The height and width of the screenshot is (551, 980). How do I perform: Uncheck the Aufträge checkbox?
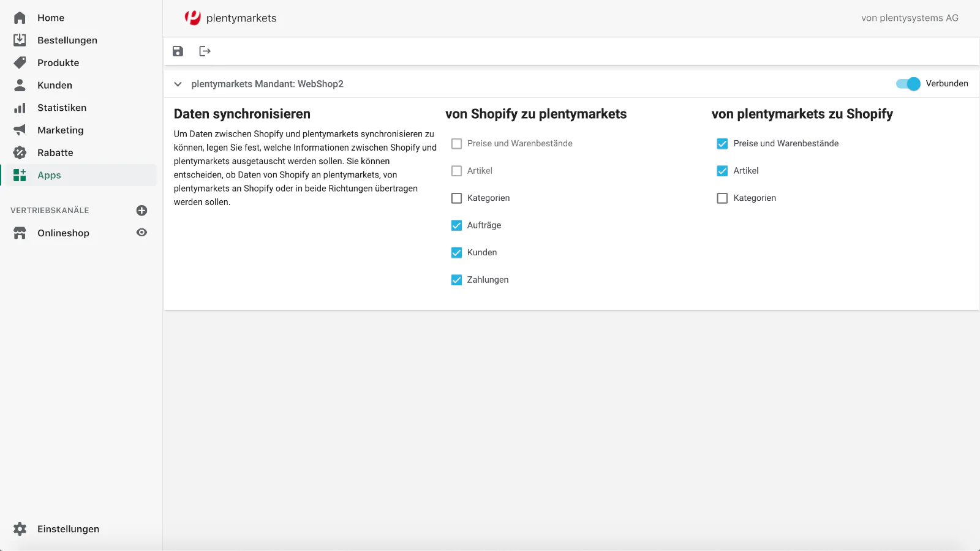(x=456, y=225)
